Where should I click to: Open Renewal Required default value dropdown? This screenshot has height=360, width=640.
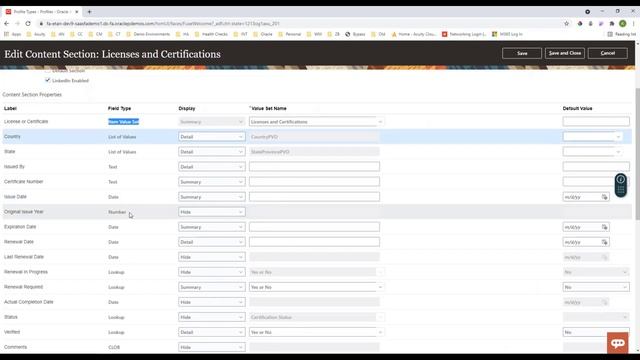[x=596, y=287]
